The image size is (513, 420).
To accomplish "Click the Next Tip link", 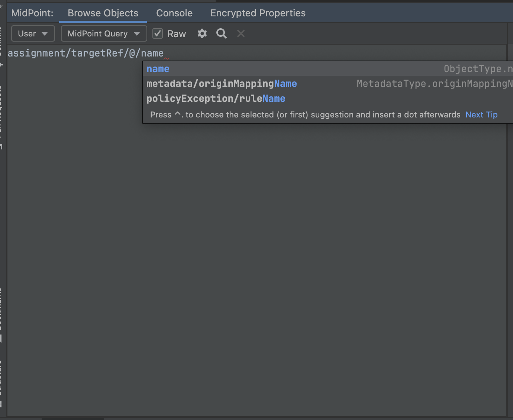I will pos(481,114).
